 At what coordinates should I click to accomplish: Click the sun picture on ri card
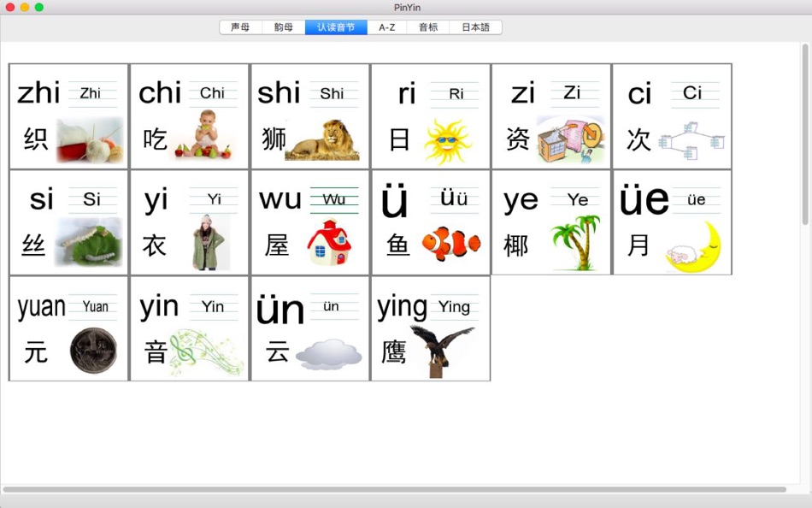click(x=447, y=141)
